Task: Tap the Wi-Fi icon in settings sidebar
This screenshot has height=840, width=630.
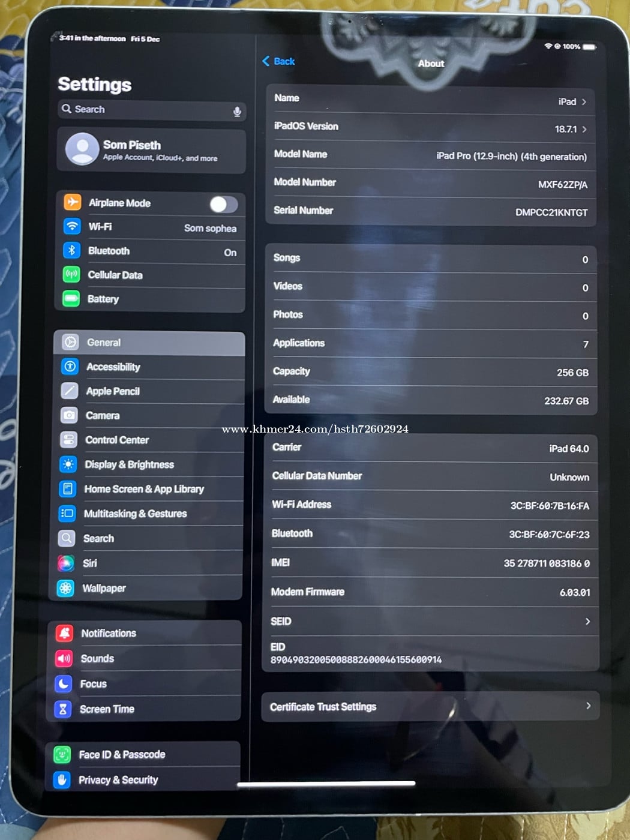Action: [x=72, y=226]
